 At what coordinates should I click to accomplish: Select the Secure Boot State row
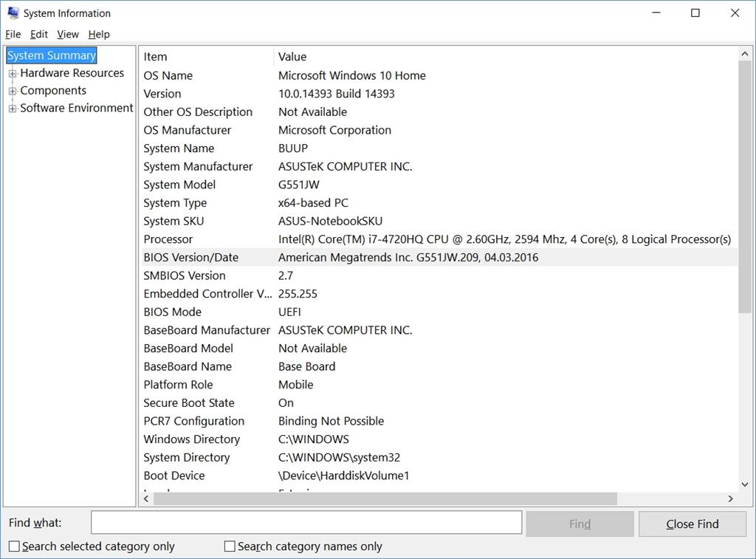tap(439, 402)
